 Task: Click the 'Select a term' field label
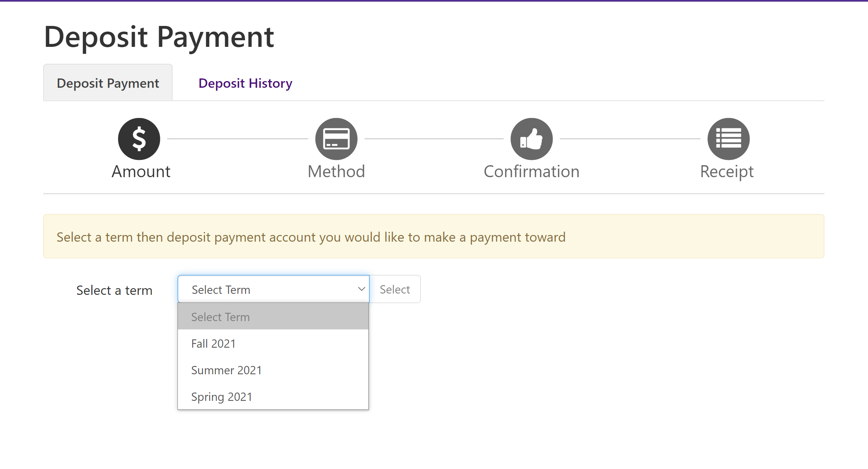pyautogui.click(x=114, y=290)
